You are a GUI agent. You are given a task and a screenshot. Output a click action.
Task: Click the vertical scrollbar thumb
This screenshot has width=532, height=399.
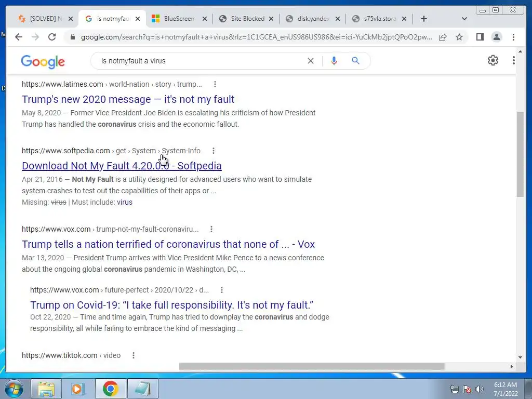[x=520, y=154]
